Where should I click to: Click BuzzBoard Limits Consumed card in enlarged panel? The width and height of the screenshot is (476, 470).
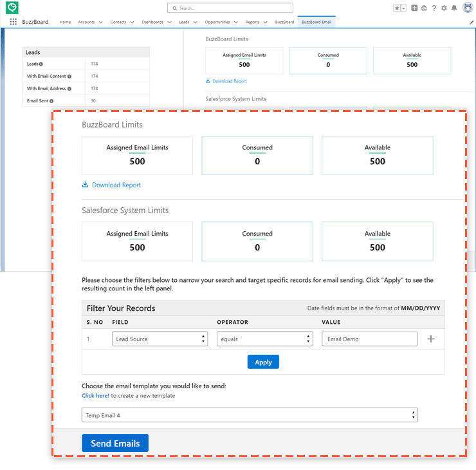(257, 155)
